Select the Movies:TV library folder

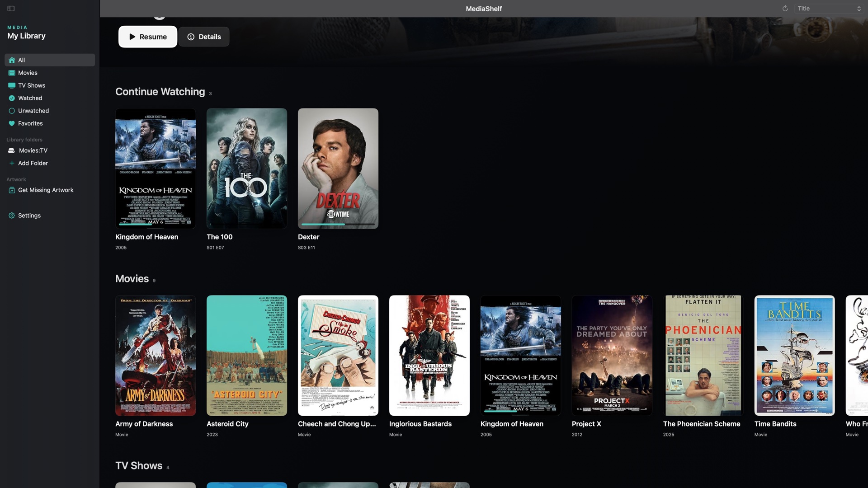click(50, 150)
